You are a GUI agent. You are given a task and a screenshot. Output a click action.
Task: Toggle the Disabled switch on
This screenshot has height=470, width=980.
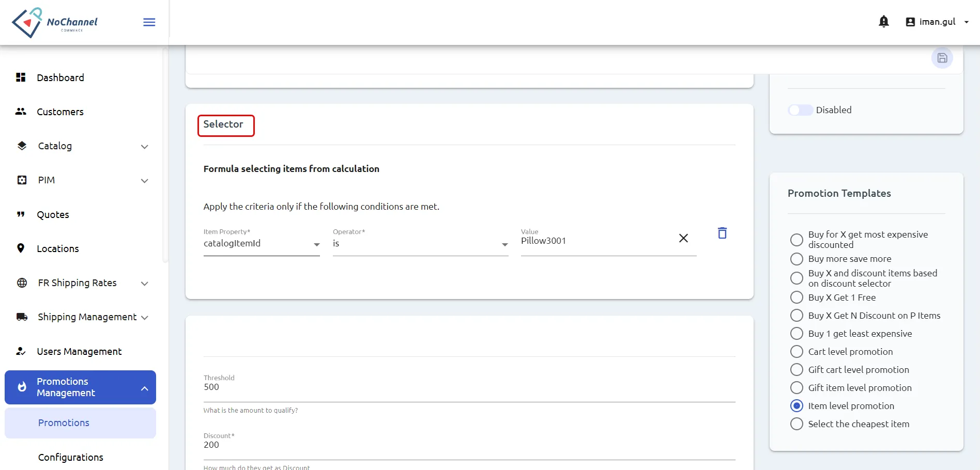[x=800, y=110]
